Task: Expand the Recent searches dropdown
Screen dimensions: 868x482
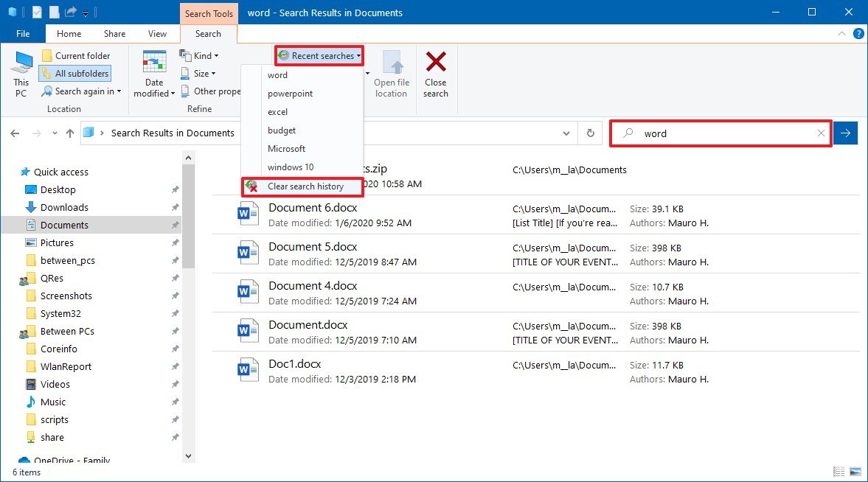Action: tap(320, 56)
